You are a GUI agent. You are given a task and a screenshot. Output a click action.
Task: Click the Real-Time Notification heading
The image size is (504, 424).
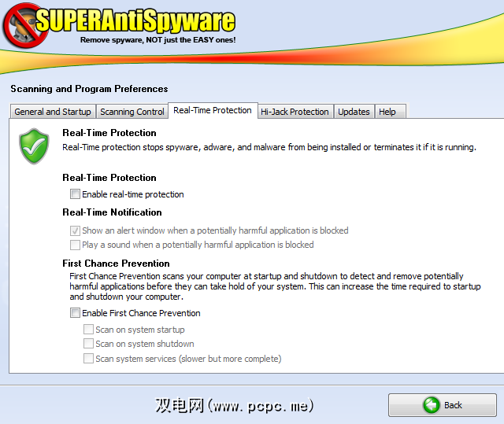[112, 212]
